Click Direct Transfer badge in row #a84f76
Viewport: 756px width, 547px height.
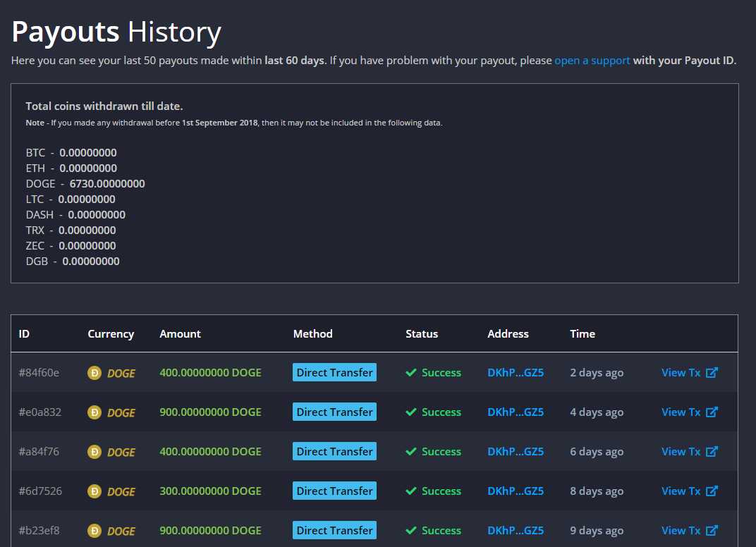(x=334, y=452)
